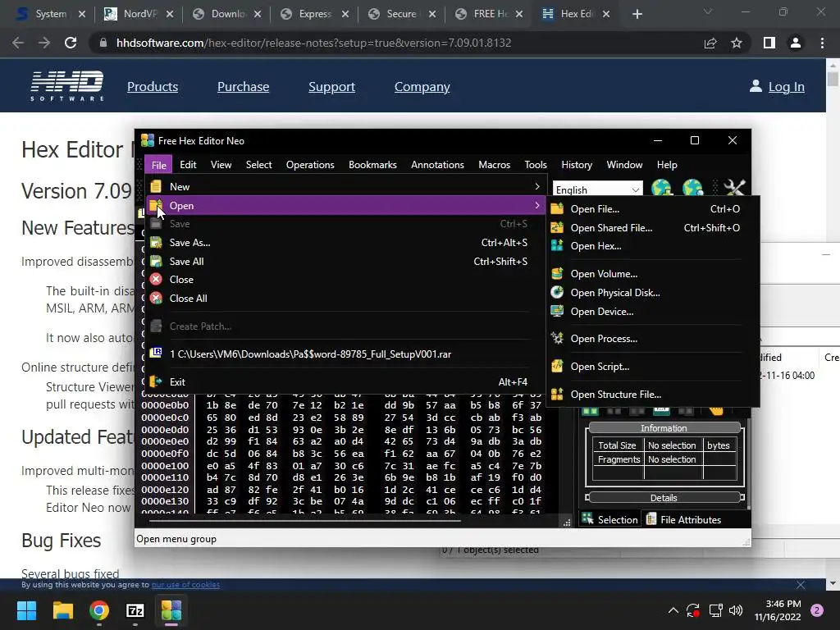Click the Log In link
The image size is (840, 630).
pyautogui.click(x=786, y=87)
